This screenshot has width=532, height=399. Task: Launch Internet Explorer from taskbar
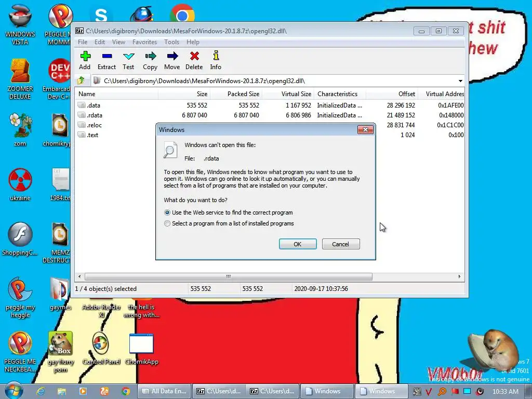click(x=41, y=391)
